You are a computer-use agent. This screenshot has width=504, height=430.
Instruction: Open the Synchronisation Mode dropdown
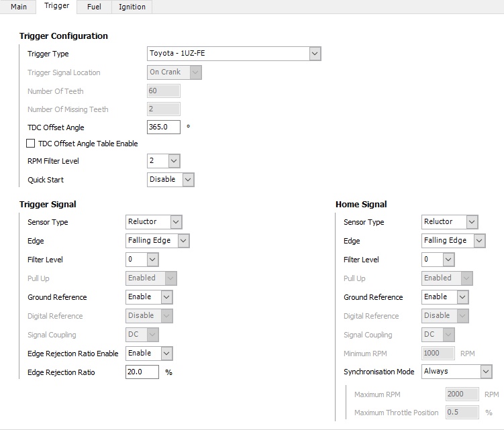coord(457,372)
